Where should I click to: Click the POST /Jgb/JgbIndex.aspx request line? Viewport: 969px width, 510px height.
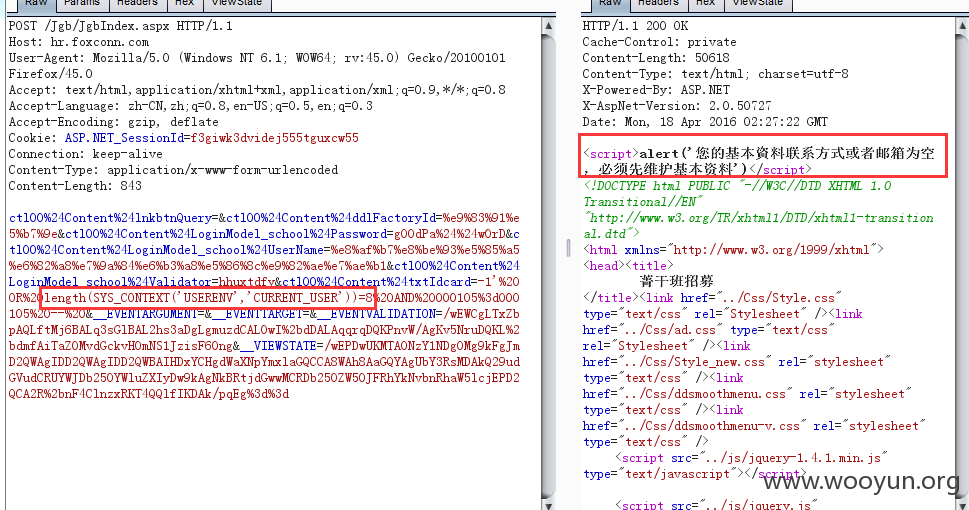(121, 26)
